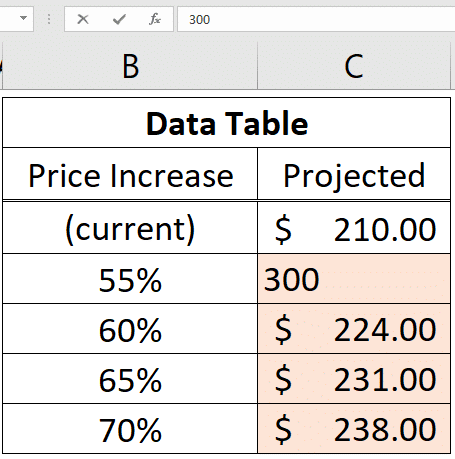Viewport: 455px width, 459px height.
Task: Select the $238.00 cell
Action: coord(354,429)
